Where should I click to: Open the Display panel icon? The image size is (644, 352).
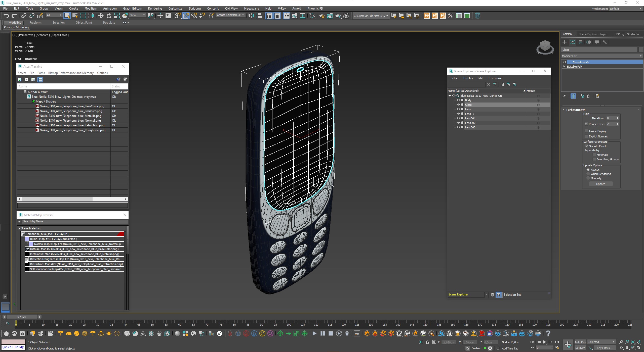(597, 42)
